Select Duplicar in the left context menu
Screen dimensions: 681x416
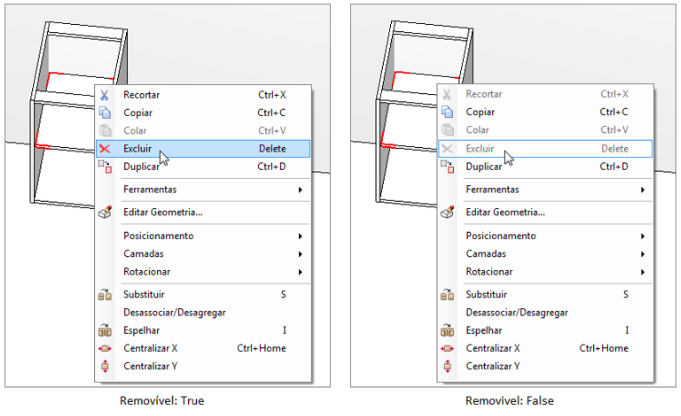pyautogui.click(x=203, y=166)
